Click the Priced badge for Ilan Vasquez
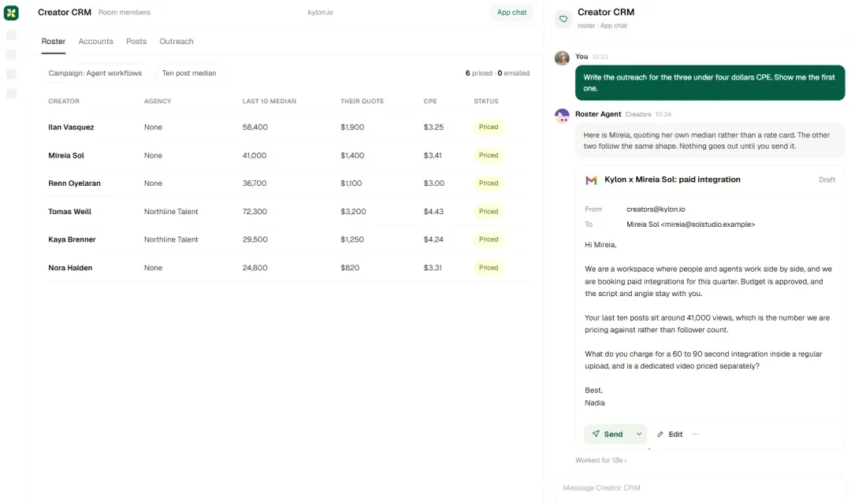Image resolution: width=851 pixels, height=504 pixels. point(489,127)
